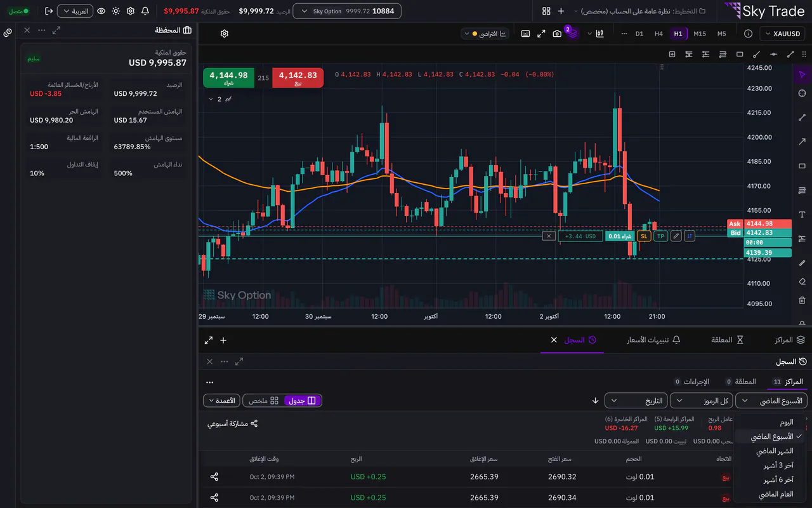The height and width of the screenshot is (508, 812).
Task: Click the red 4,142.83 بيع sell button
Action: [x=298, y=78]
